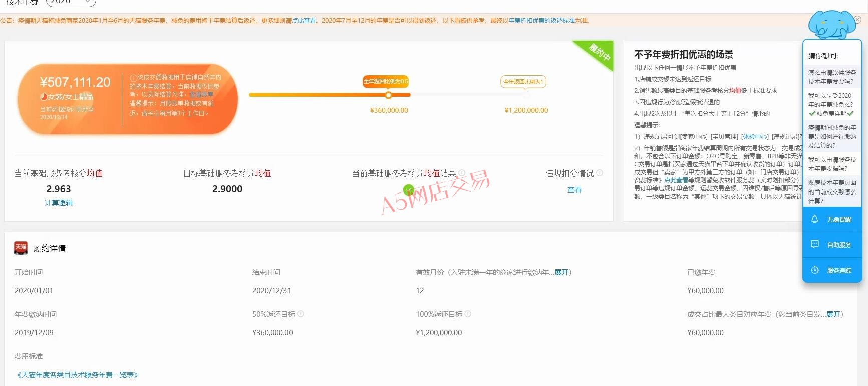Click info icon beside 当前基础服务考核分均值结果
The width and height of the screenshot is (868, 386).
point(462,173)
